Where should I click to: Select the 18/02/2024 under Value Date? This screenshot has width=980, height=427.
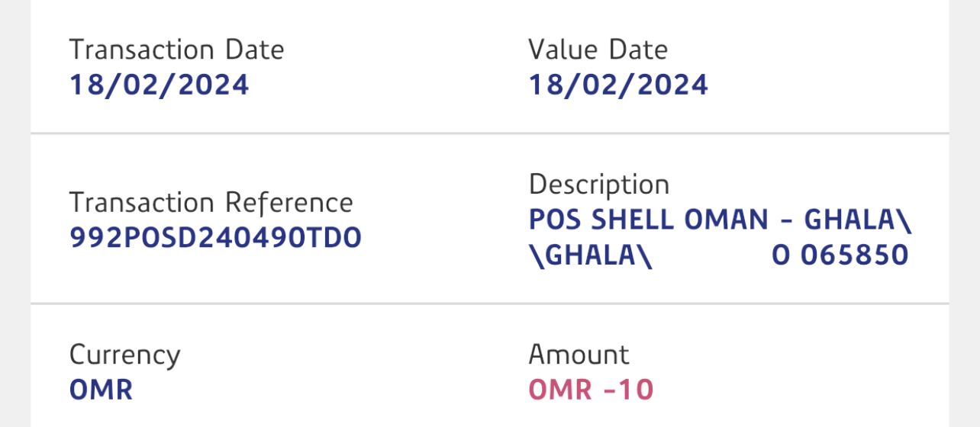tap(618, 85)
